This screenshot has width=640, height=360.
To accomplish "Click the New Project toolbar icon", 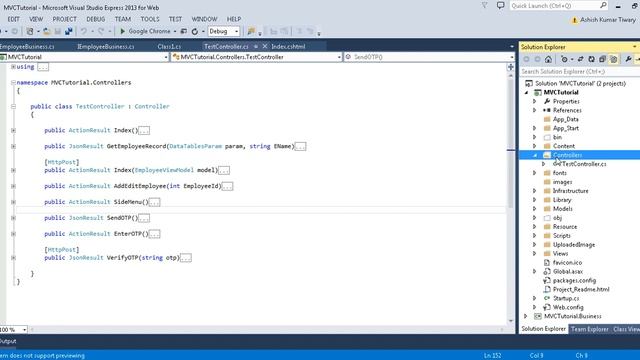I will click(x=30, y=31).
